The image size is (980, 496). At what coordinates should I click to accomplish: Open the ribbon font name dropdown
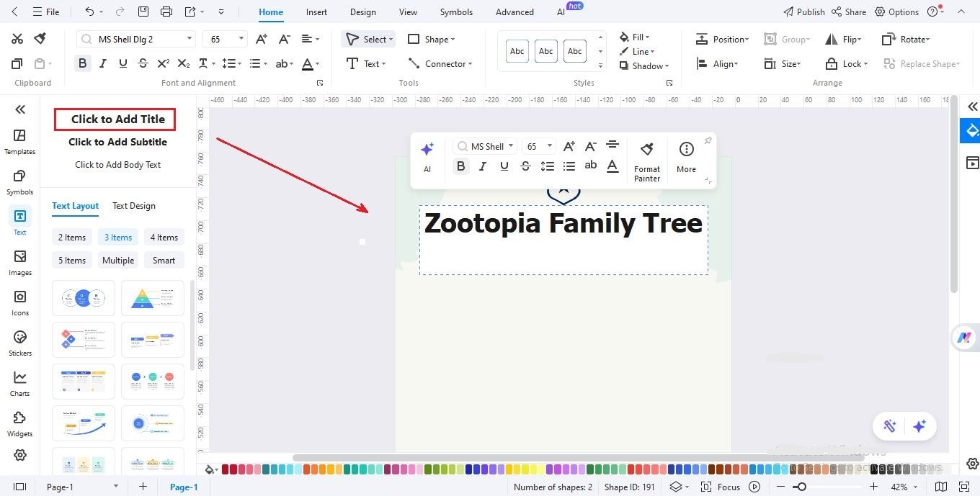pyautogui.click(x=190, y=39)
